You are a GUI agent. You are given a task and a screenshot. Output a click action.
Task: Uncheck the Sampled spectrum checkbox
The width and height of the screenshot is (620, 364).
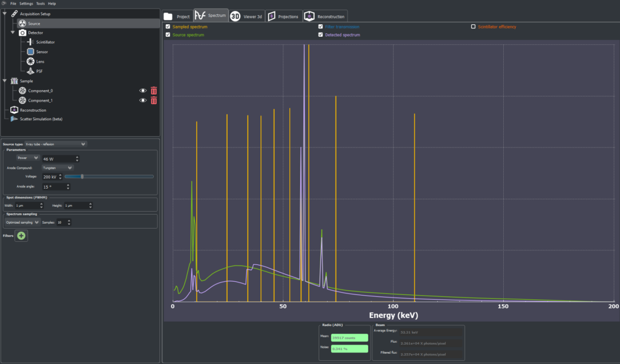coord(168,27)
